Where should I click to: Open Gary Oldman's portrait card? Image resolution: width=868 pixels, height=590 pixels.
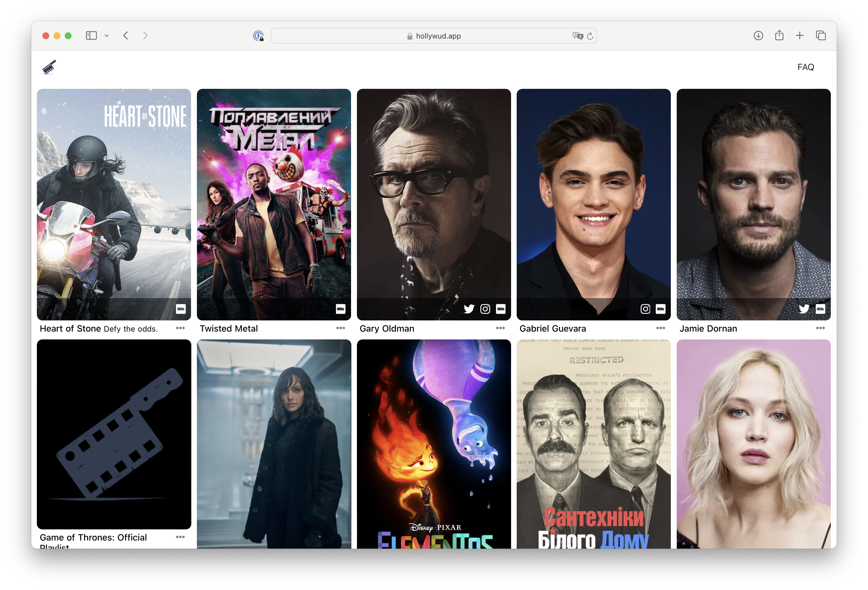click(x=434, y=204)
